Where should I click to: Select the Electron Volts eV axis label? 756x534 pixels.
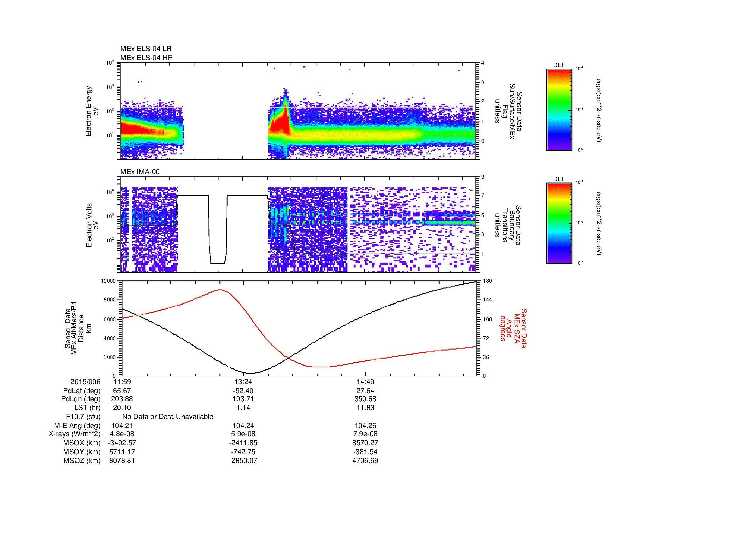click(x=92, y=225)
